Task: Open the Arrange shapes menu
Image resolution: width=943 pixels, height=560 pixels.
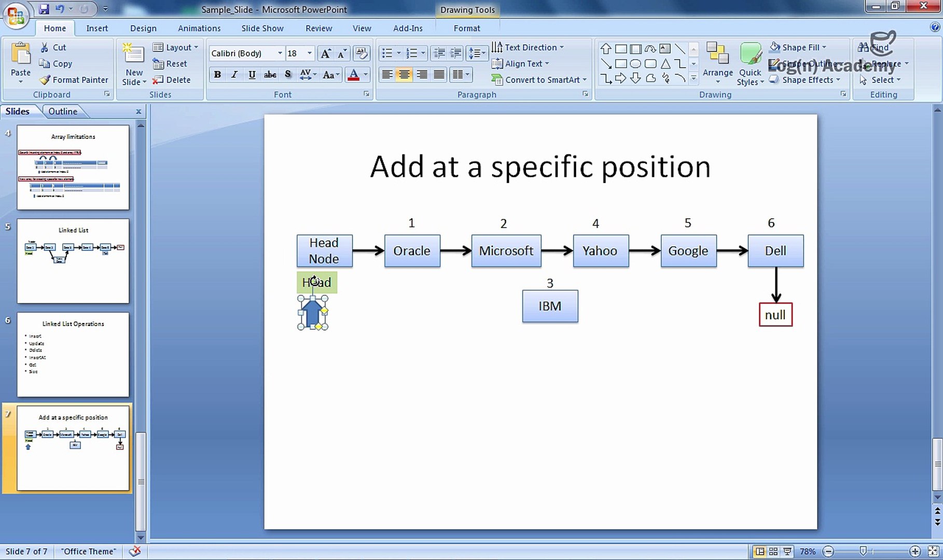Action: 718,63
